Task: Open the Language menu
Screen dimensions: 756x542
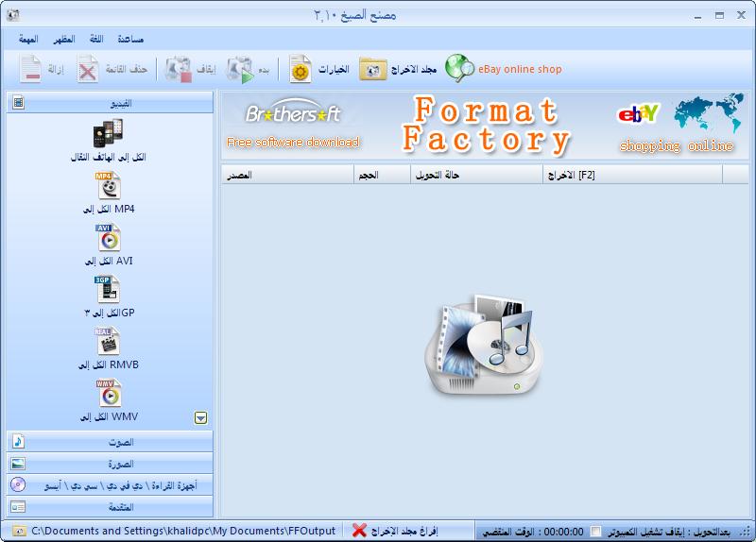Action: pos(96,39)
